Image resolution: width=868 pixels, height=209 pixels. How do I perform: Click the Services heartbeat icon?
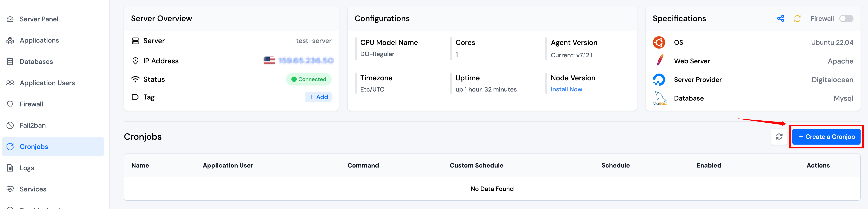point(10,189)
